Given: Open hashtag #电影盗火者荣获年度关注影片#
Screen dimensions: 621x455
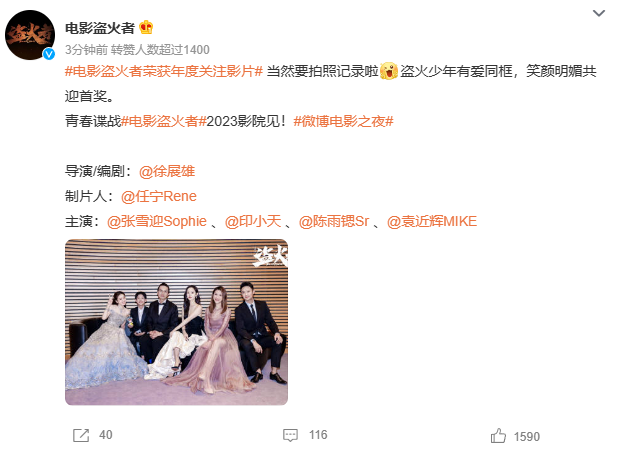Looking at the screenshot, I should 164,71.
